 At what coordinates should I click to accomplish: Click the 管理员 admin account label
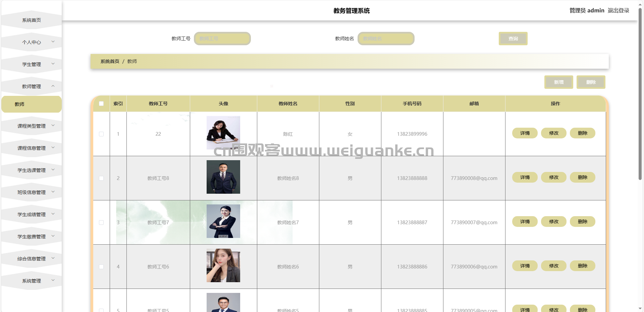pyautogui.click(x=587, y=10)
